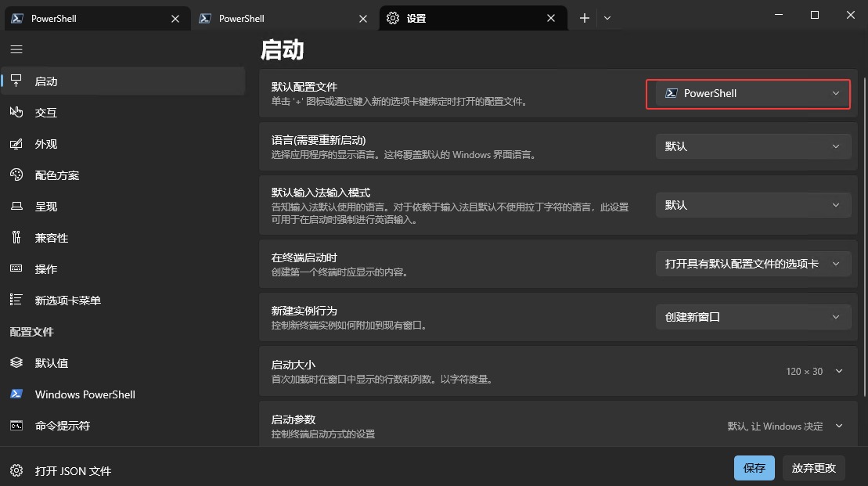The image size is (868, 486).
Task: Expand the 启动大小 120 × 30 section
Action: [839, 371]
